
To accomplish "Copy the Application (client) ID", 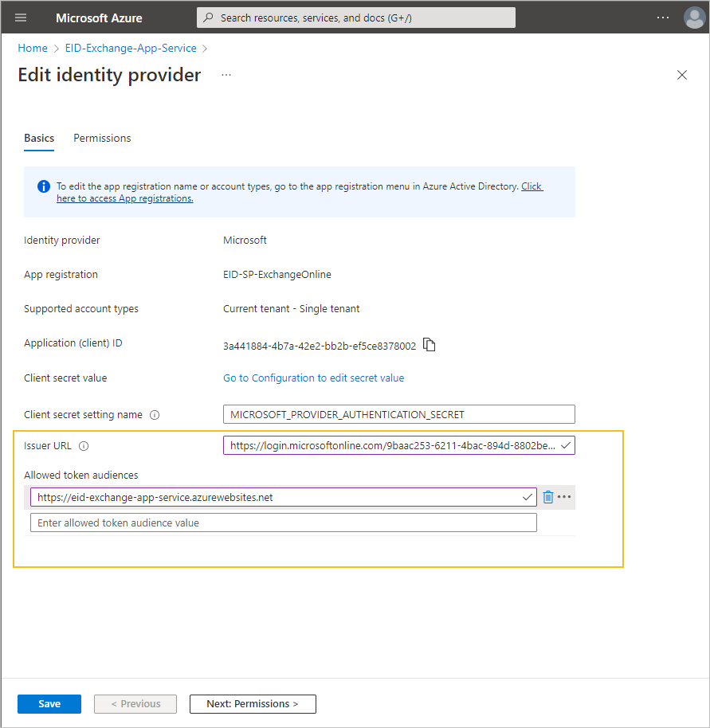I will tap(430, 345).
